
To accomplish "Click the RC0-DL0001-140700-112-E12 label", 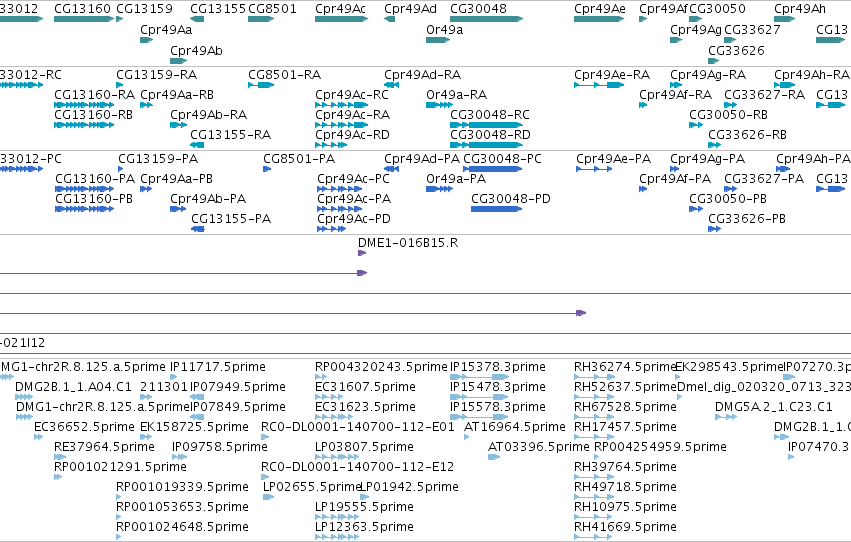I will [x=357, y=467].
